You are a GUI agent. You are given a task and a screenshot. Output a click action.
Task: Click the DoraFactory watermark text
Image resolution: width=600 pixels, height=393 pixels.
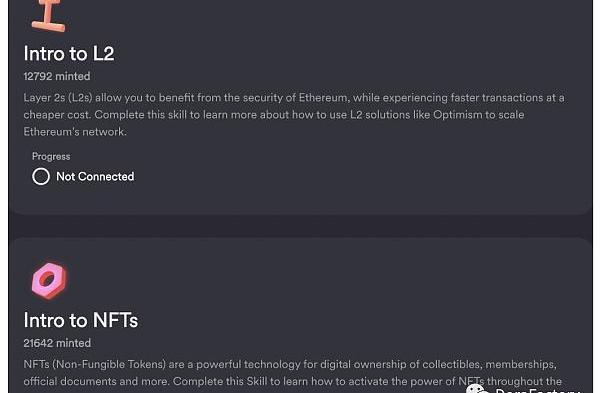(538, 390)
